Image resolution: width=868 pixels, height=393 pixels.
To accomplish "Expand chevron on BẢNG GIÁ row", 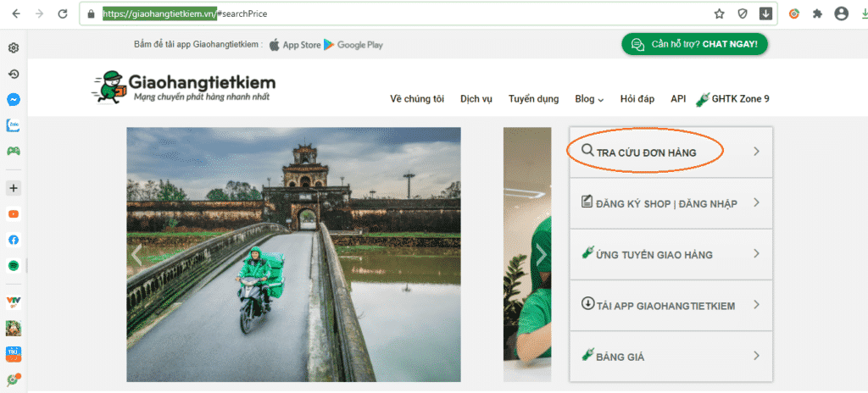I will pyautogui.click(x=757, y=357).
